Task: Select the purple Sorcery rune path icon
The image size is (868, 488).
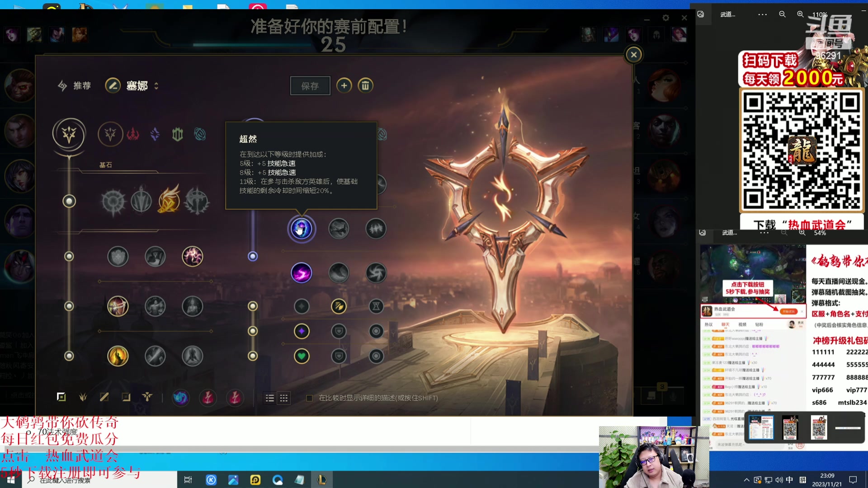Action: click(155, 134)
